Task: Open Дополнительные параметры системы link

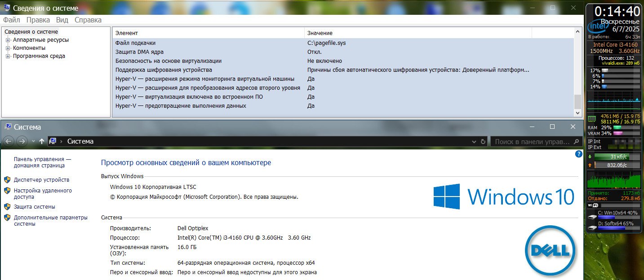Action: coord(51,220)
